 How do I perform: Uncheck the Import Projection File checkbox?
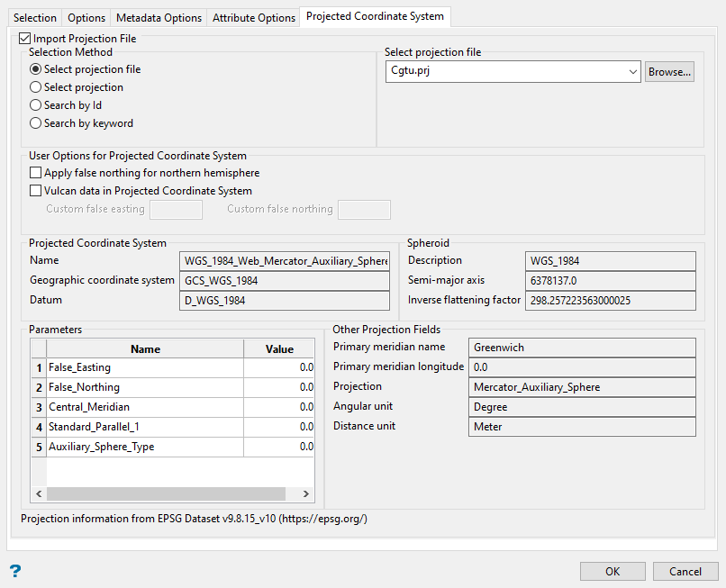(x=24, y=39)
